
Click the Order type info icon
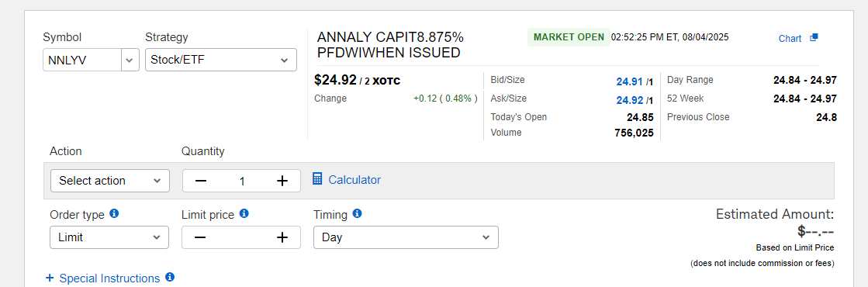(x=114, y=213)
